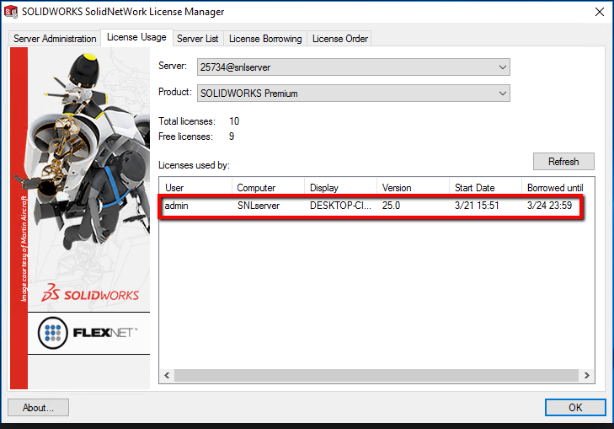Click the 25.0 version cell
The height and width of the screenshot is (429, 614).
click(x=391, y=205)
